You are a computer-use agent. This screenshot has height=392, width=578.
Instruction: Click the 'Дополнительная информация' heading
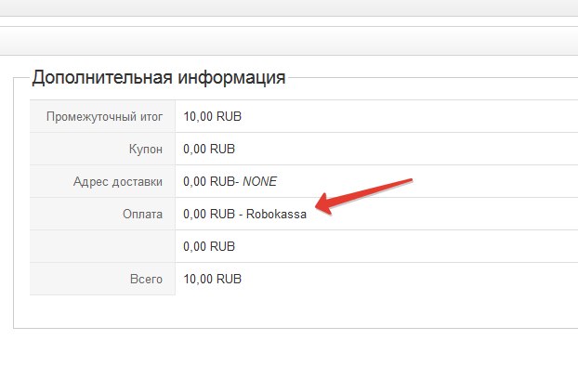click(159, 78)
